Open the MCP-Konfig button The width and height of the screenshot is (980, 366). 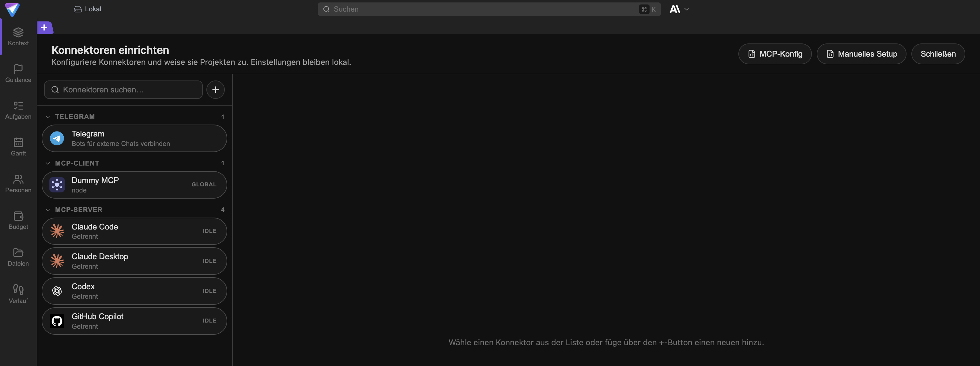[775, 54]
